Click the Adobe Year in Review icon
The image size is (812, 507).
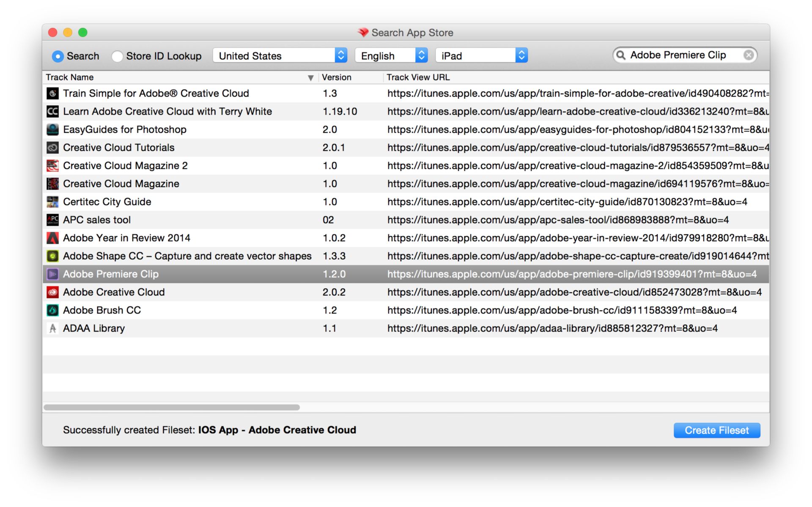coord(52,238)
